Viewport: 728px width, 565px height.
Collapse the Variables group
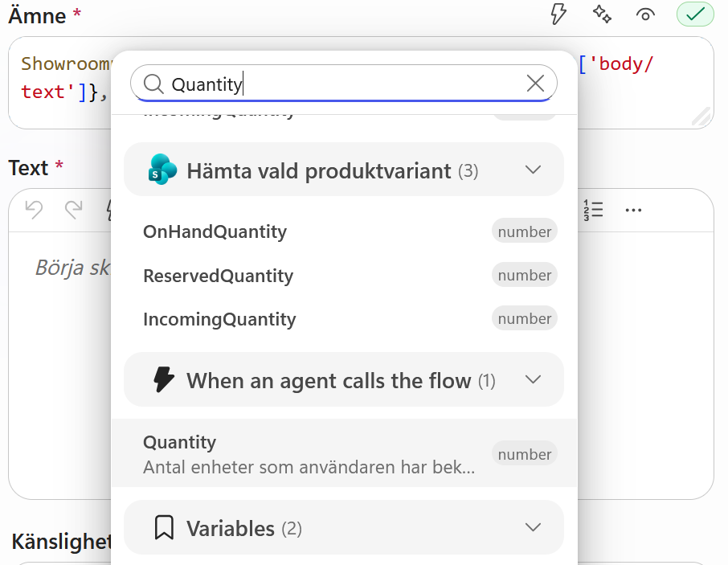pos(533,527)
